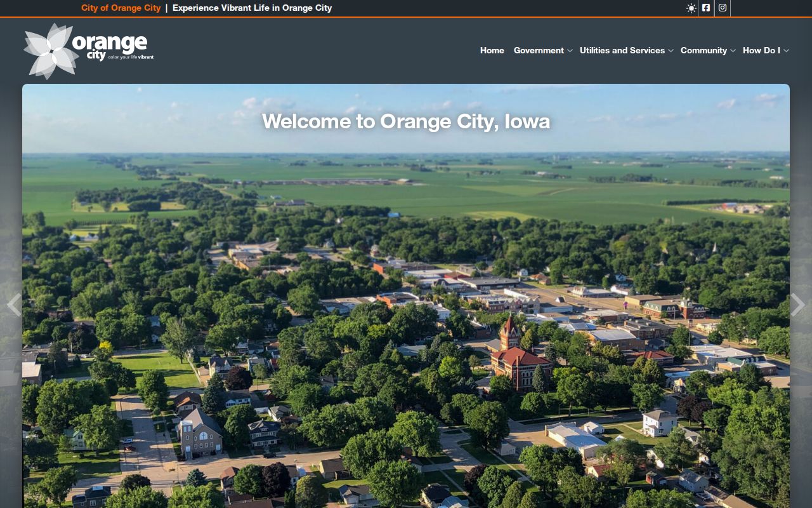Expand the Community dropdown menu
The image size is (812, 508).
(x=708, y=51)
